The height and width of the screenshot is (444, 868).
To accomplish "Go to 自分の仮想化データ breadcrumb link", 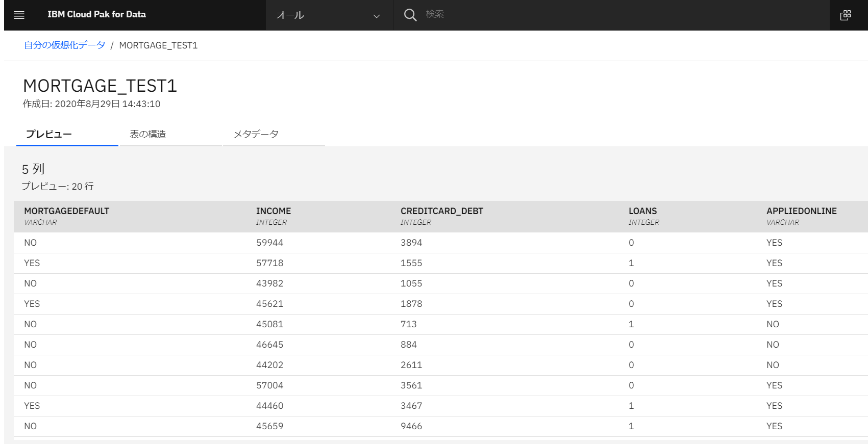I will click(x=65, y=45).
